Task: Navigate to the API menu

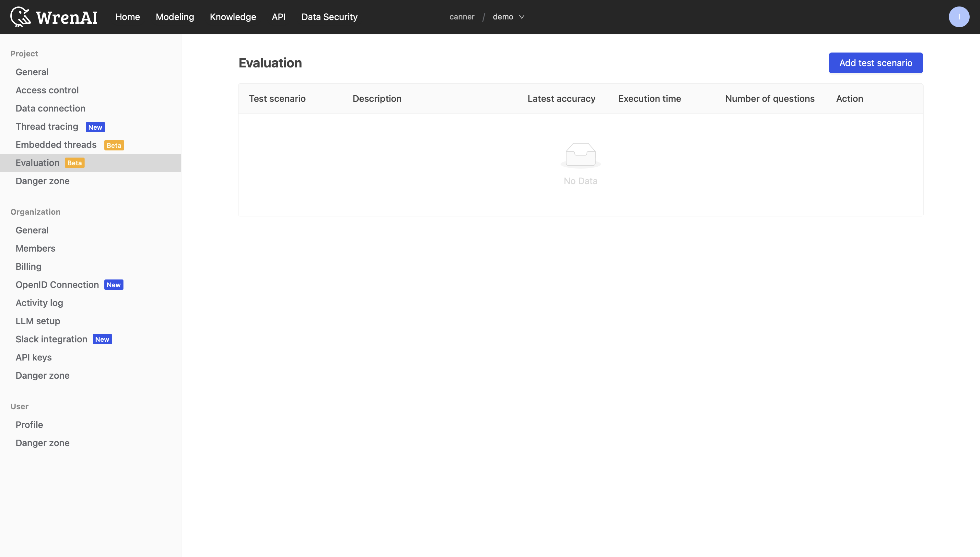Action: (278, 17)
